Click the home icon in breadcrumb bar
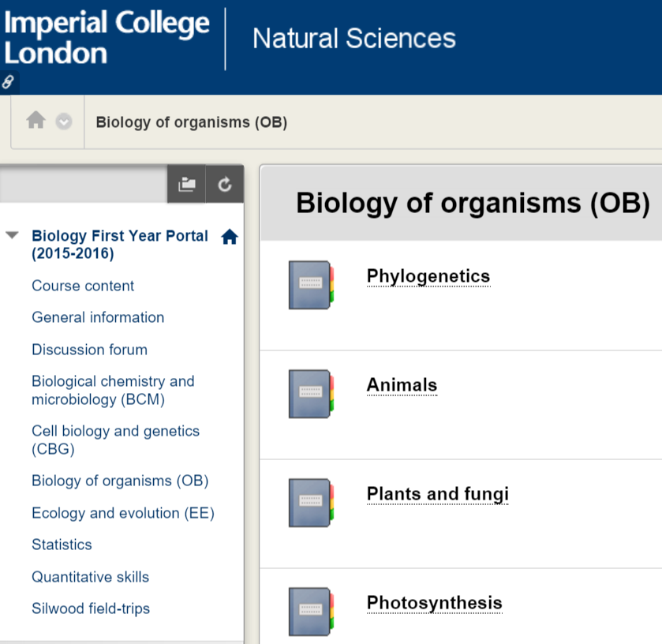Screen dimensions: 662x644 tap(36, 121)
